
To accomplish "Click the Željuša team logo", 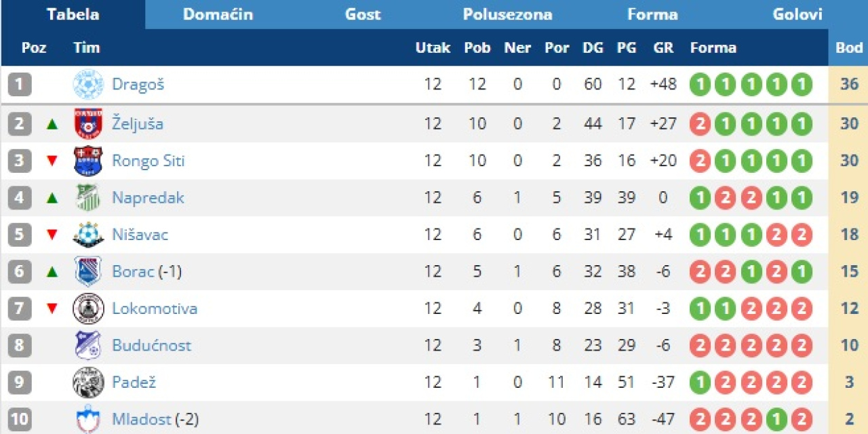I will (88, 123).
